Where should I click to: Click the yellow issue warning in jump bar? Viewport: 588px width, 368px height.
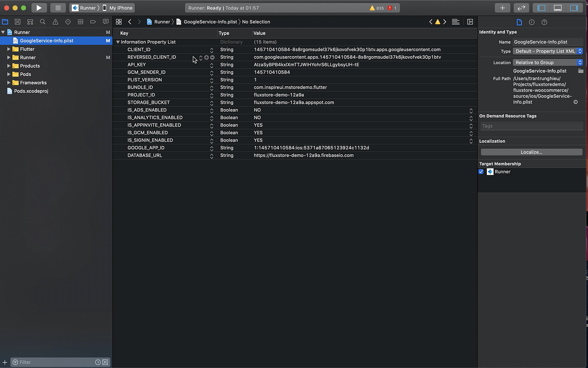click(438, 22)
